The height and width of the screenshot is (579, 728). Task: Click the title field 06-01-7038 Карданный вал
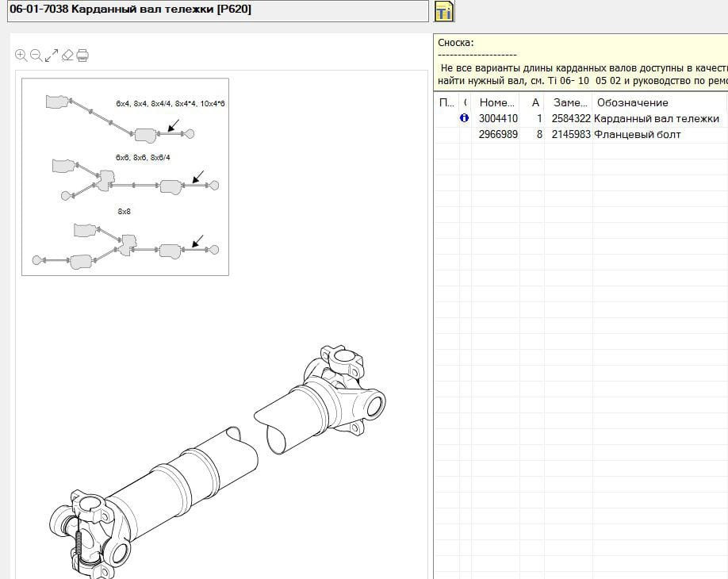214,10
